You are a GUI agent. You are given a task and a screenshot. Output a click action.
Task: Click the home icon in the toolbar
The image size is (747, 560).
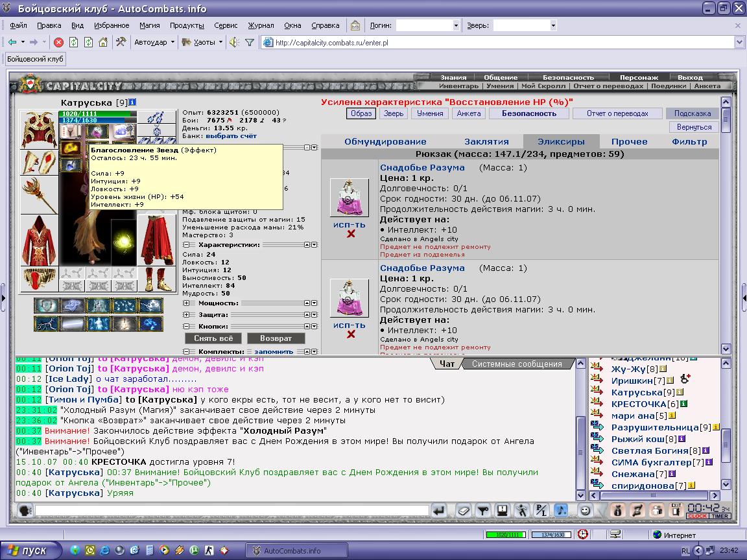(103, 42)
